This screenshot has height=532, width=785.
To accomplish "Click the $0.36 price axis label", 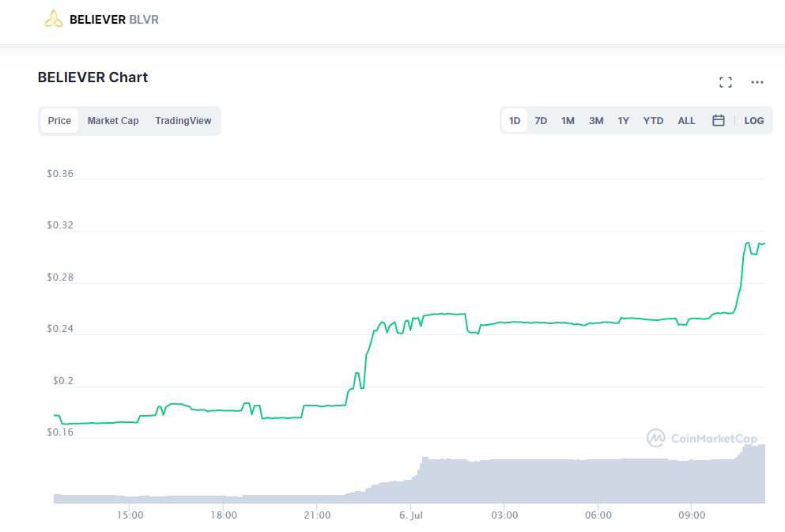I will pos(60,174).
